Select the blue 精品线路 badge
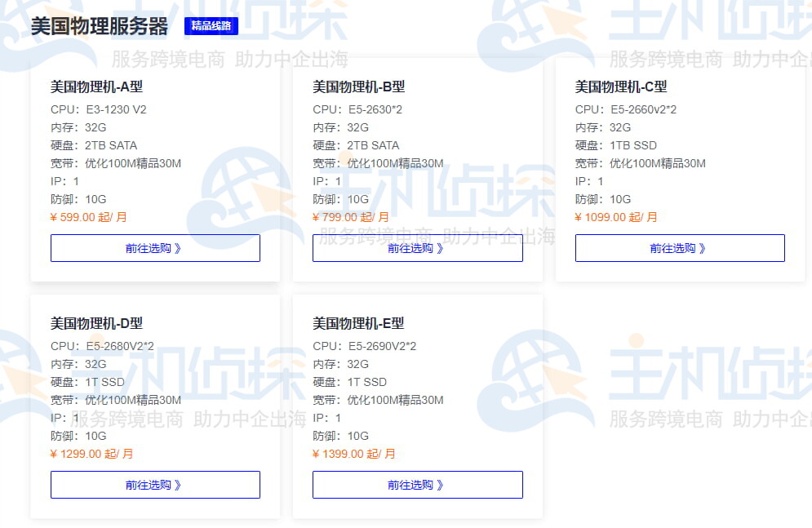This screenshot has width=812, height=528. click(211, 25)
